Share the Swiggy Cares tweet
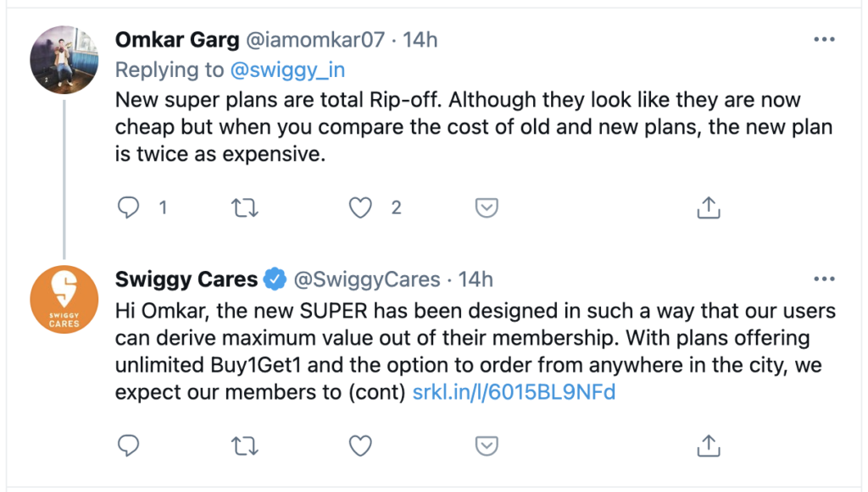Screen dimensions: 868x492 pyautogui.click(x=709, y=445)
